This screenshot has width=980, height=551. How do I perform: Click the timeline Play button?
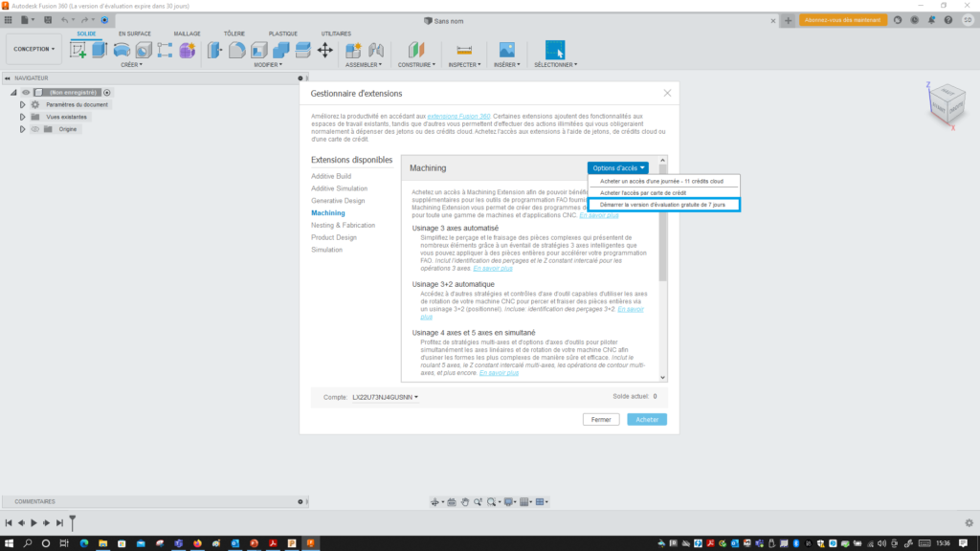[33, 523]
